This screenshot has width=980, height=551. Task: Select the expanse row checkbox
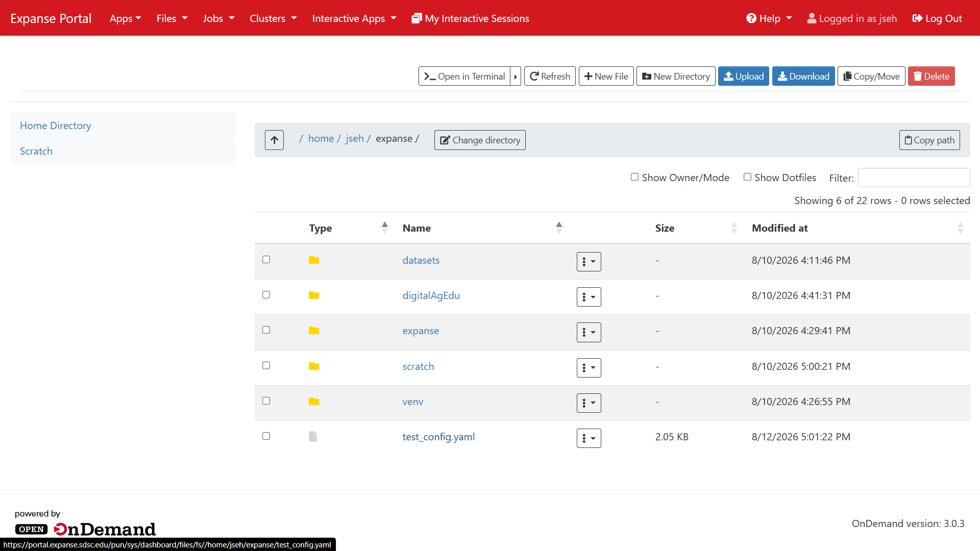tap(266, 330)
